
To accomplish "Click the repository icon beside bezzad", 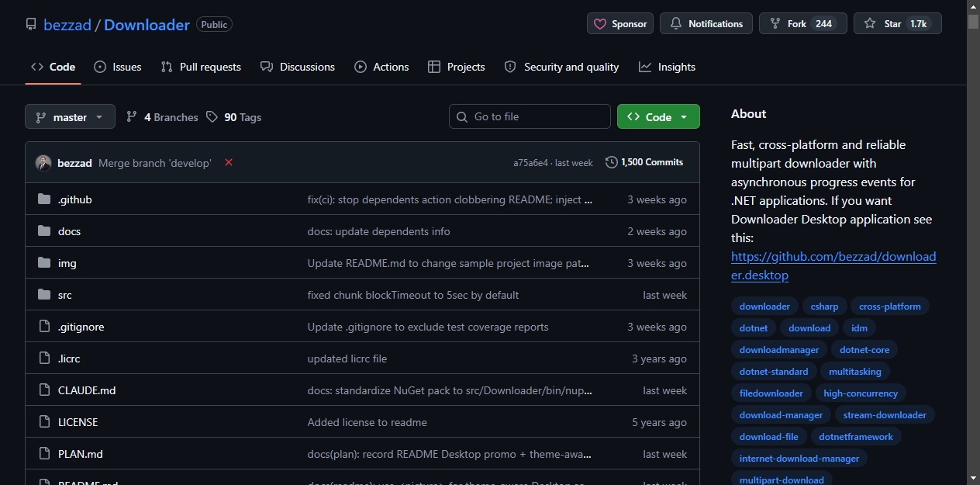I will 31,24.
